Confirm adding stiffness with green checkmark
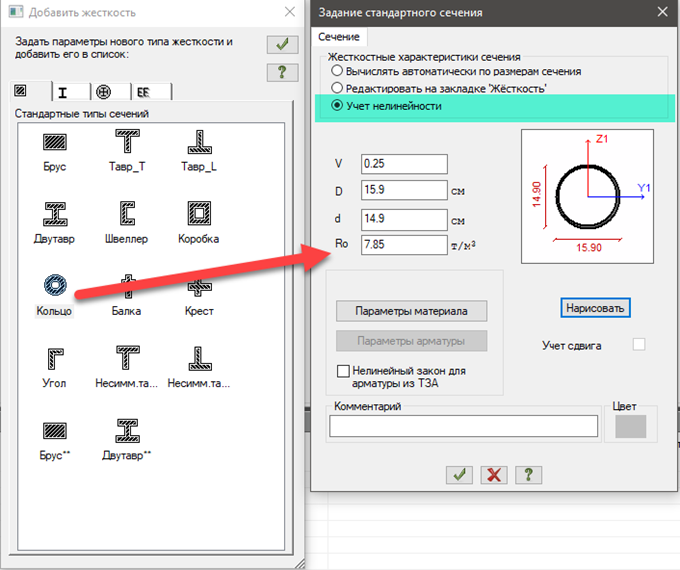This screenshot has height=570, width=680. click(x=282, y=44)
